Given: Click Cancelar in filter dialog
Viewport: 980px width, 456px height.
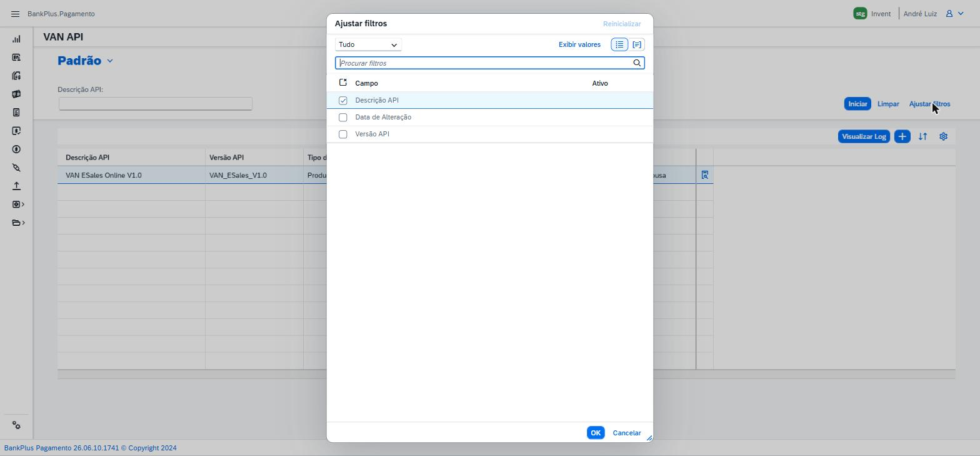Looking at the screenshot, I should click(627, 433).
